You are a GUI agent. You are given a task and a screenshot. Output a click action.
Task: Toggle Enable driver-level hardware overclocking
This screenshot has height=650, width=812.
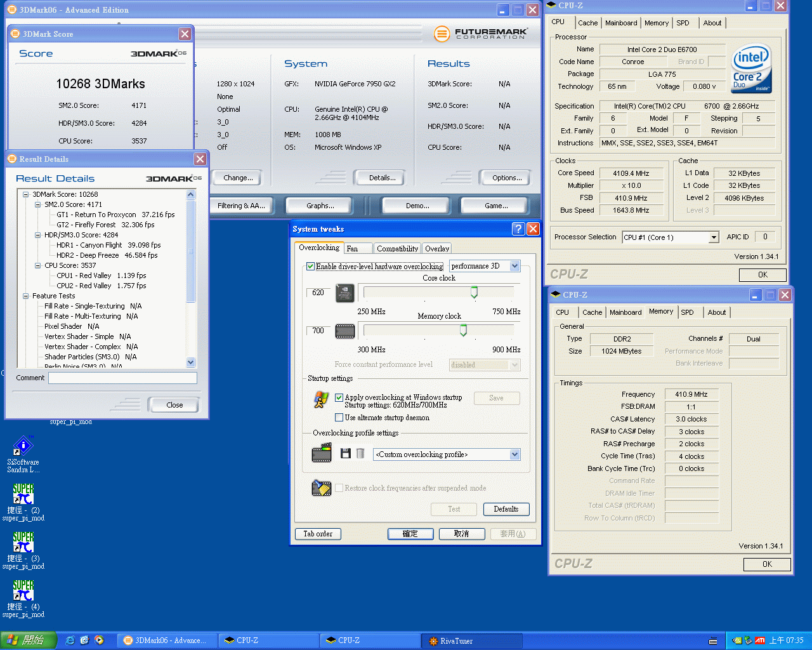pyautogui.click(x=311, y=267)
